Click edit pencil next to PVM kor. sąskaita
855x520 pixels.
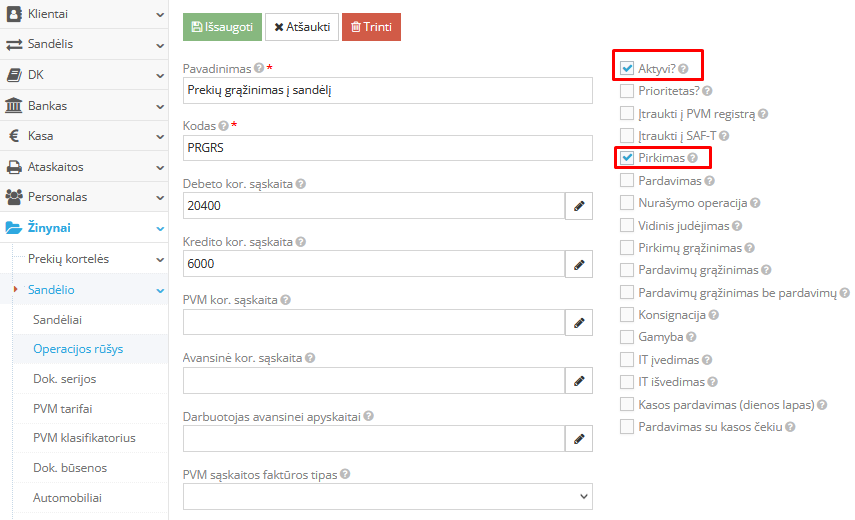coord(579,323)
